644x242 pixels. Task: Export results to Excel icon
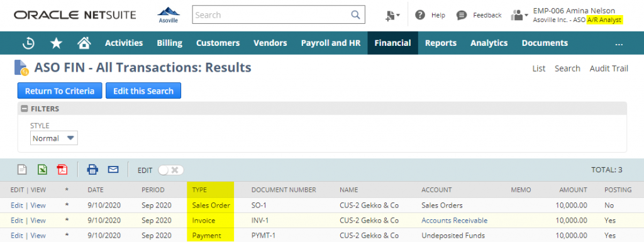[42, 170]
